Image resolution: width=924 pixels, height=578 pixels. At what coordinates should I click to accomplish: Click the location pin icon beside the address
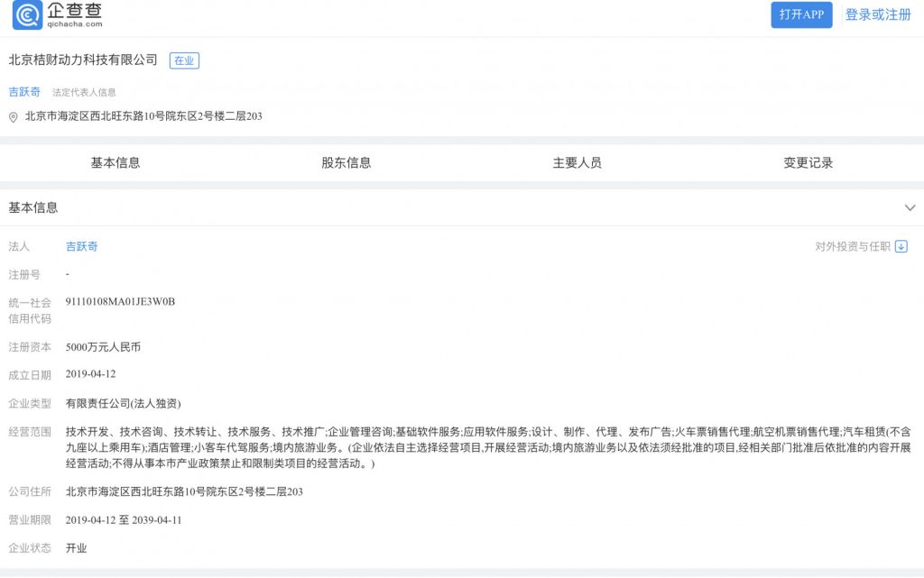[x=14, y=117]
